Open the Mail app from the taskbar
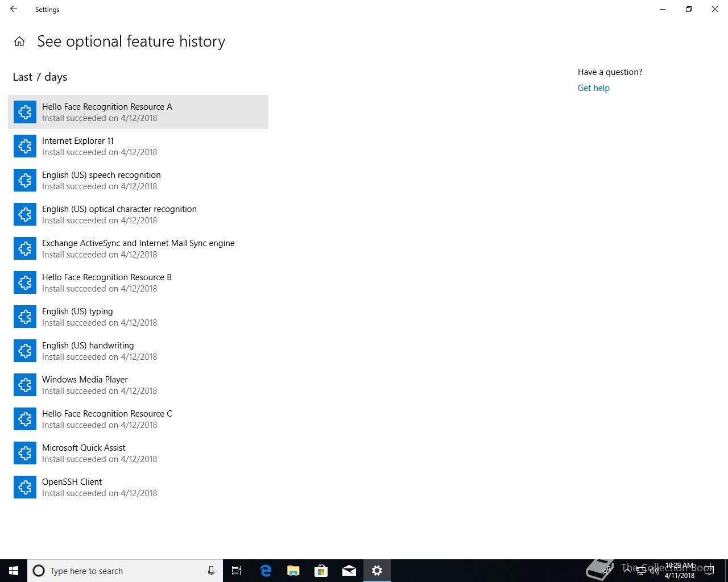 click(x=349, y=571)
